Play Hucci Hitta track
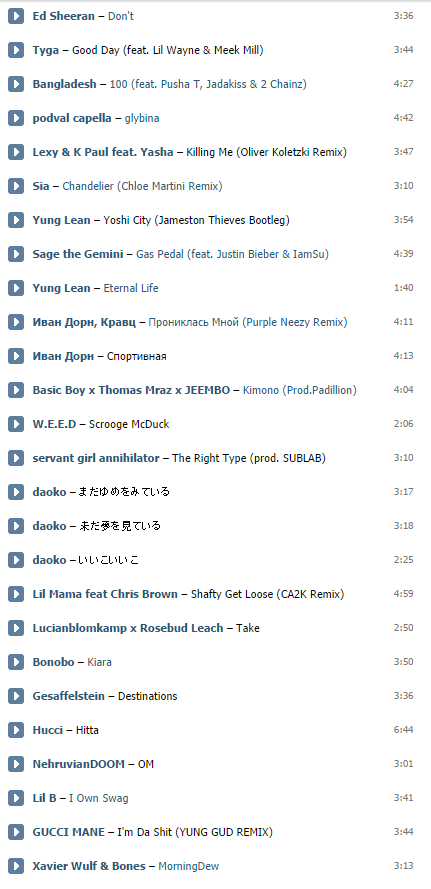Viewport: 431px width, 889px height. [x=16, y=730]
